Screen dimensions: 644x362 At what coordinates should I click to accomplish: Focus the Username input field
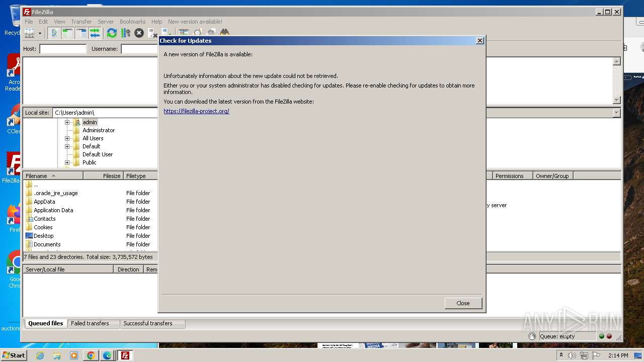pos(139,49)
